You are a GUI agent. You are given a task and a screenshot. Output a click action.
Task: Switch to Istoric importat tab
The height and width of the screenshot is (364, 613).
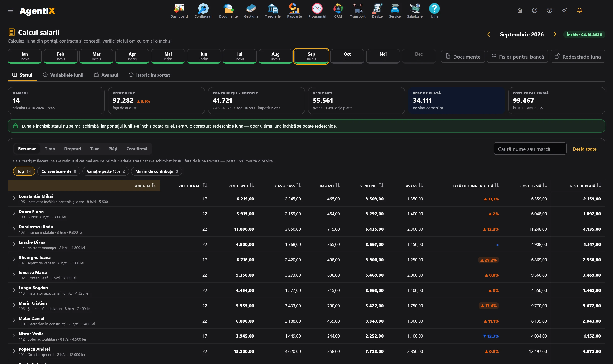[x=149, y=75]
